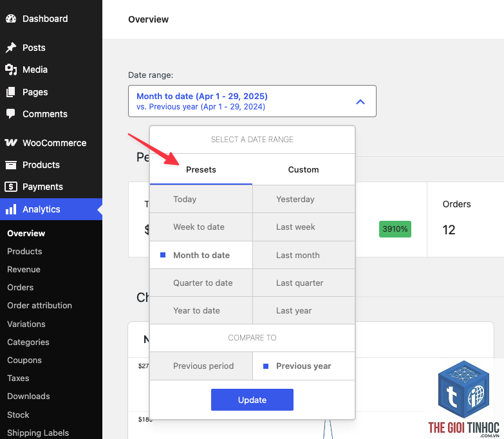Viewport: 504px width, 439px height.
Task: Open the Comments menu
Action: pyautogui.click(x=51, y=114)
